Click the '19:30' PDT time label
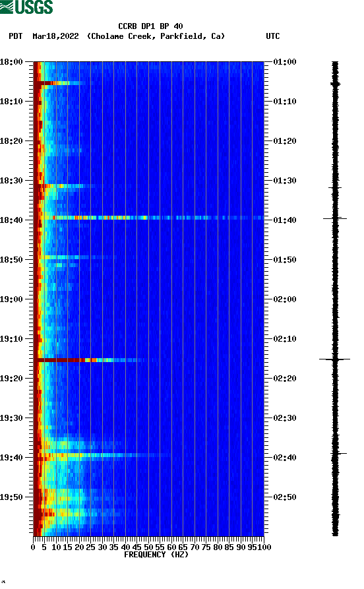Screen dimensions: 364x589 (x=11, y=418)
